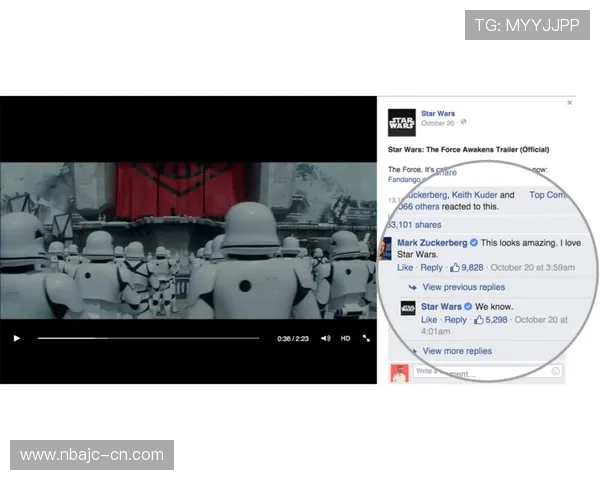Expand View more replies

[x=457, y=351]
